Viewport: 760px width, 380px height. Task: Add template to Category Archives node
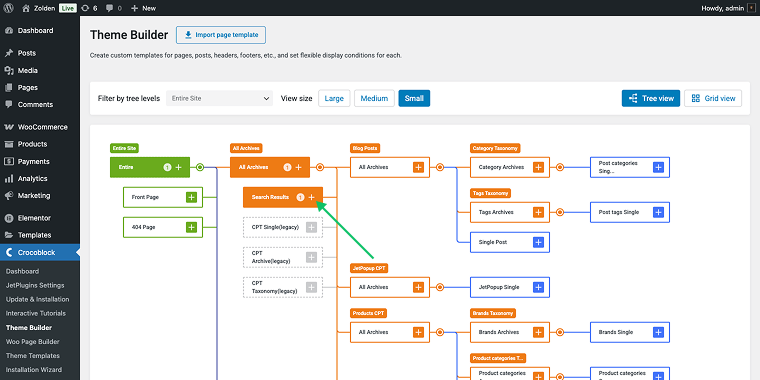point(538,167)
